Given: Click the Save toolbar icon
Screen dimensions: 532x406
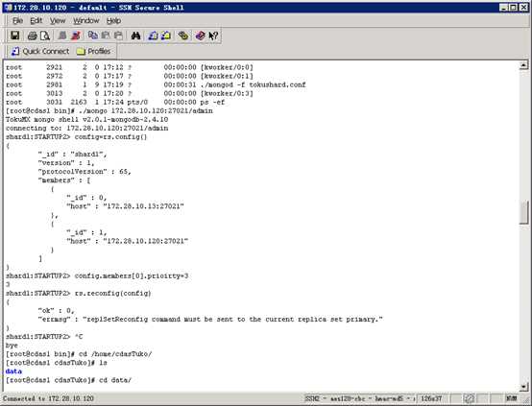Looking at the screenshot, I should tap(15, 36).
